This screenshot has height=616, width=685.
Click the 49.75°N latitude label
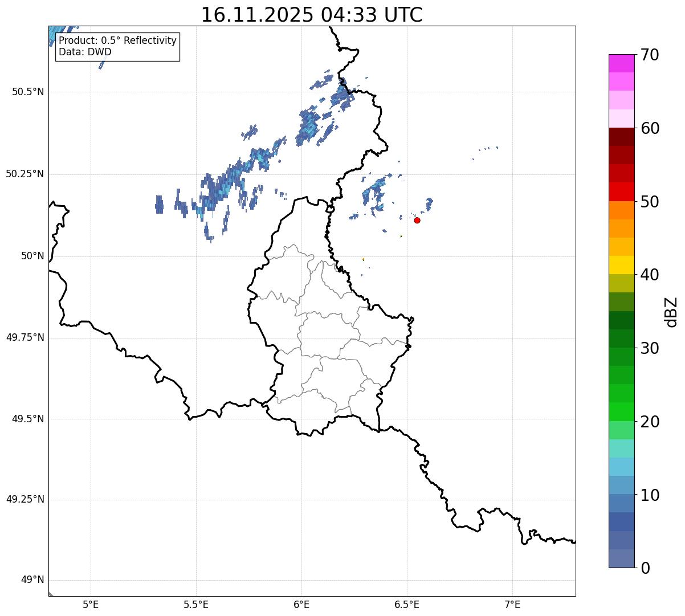(25, 337)
